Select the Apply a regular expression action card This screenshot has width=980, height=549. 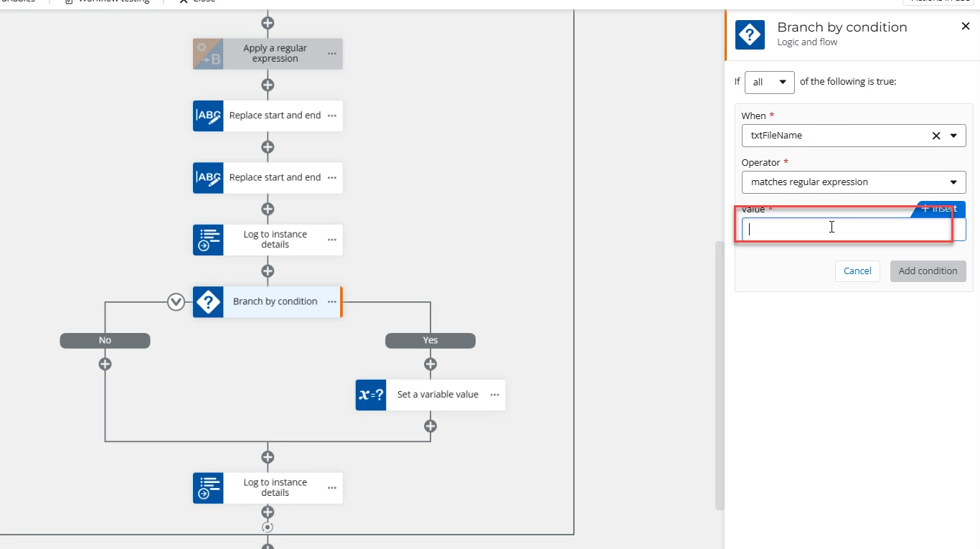point(268,54)
